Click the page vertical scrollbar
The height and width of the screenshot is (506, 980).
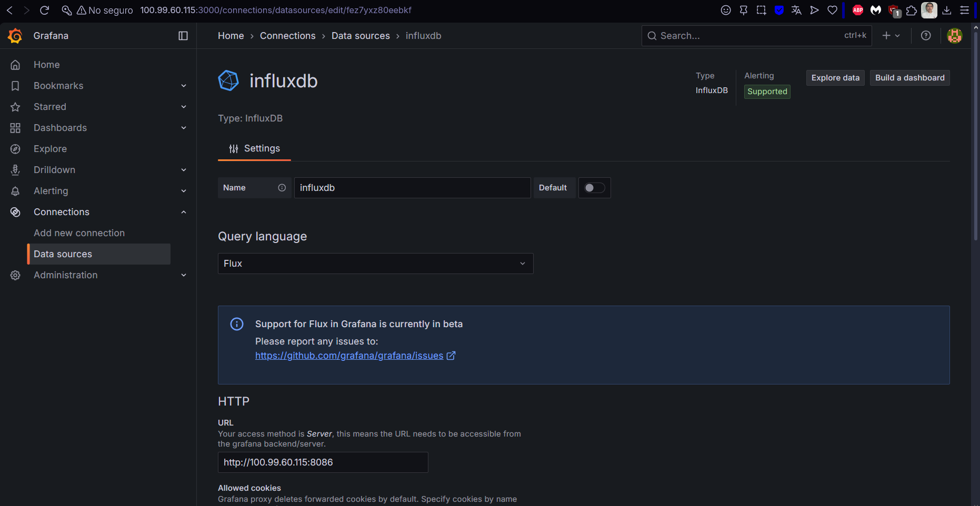[x=976, y=137]
